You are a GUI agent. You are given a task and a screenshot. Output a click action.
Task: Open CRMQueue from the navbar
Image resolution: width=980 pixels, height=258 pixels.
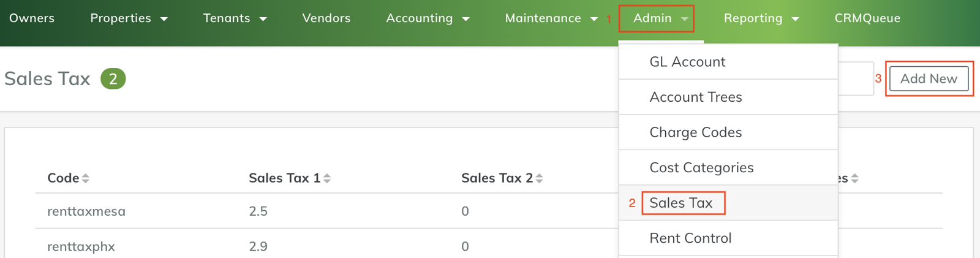(x=867, y=18)
